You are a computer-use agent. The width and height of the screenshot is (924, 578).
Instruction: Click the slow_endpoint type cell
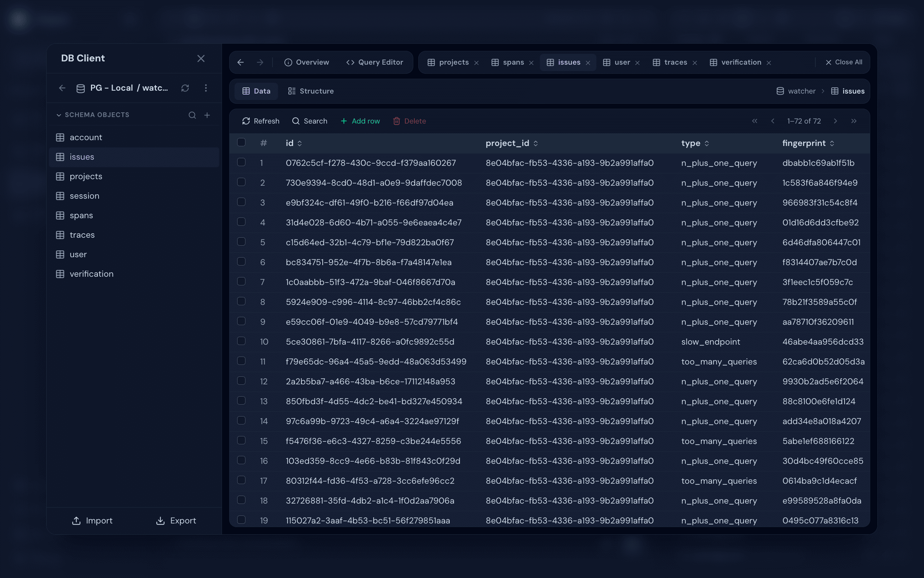point(711,342)
